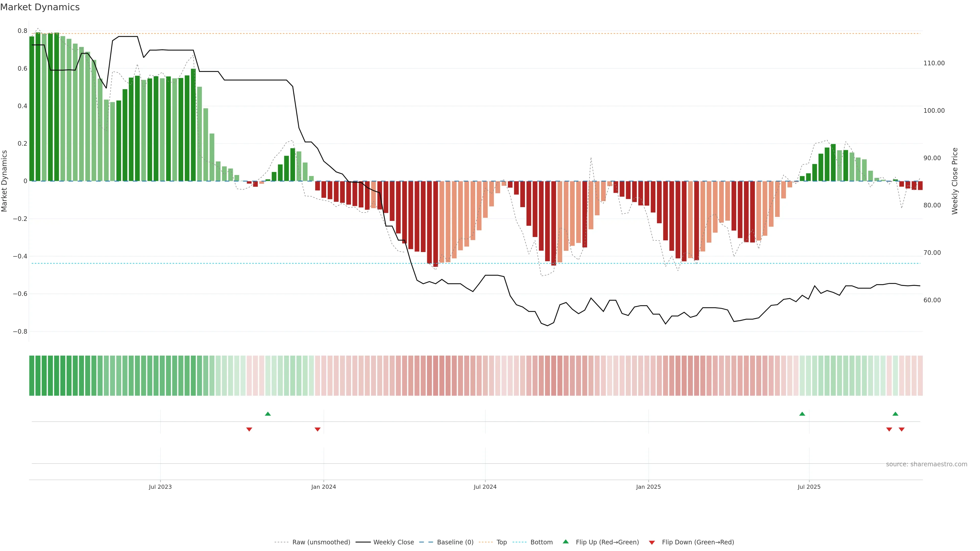Click the Jul 2025 x-axis label
Image resolution: width=980 pixels, height=551 pixels.
(x=809, y=487)
